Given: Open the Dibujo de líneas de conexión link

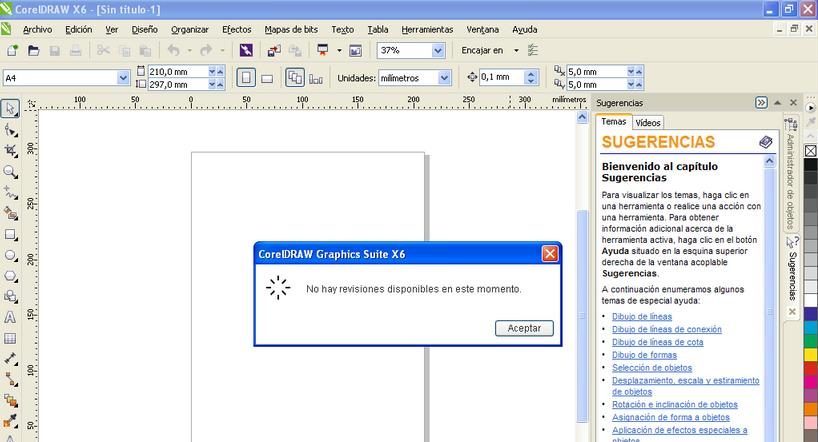Looking at the screenshot, I should tap(667, 329).
